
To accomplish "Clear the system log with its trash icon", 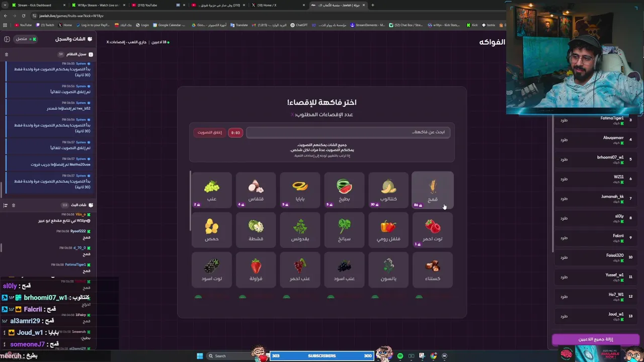I will point(7,54).
